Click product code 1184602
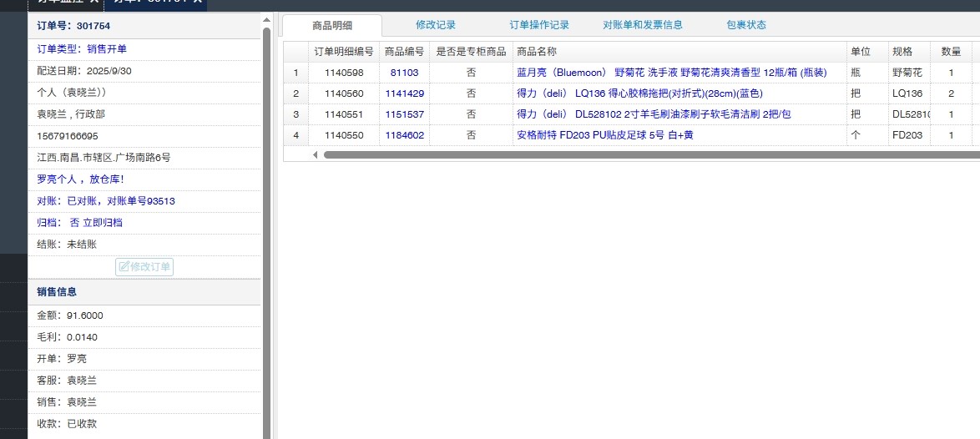Screen dimensions: 980x439 coord(404,135)
